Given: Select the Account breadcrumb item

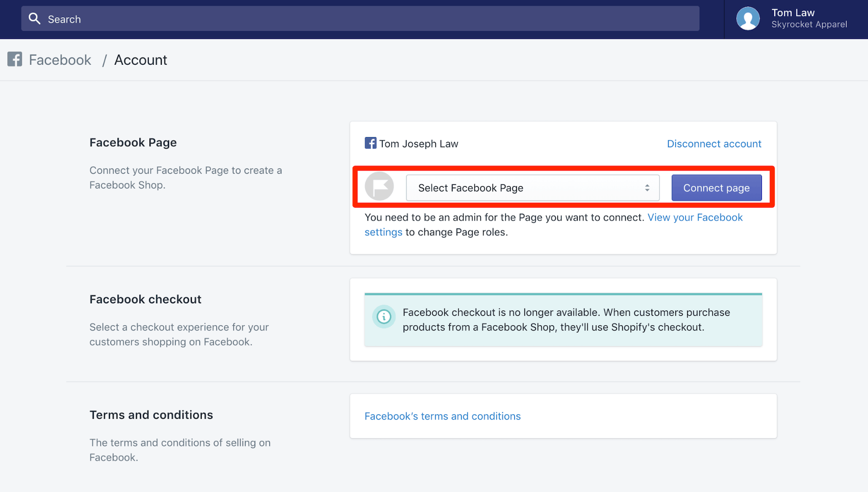Looking at the screenshot, I should point(140,60).
